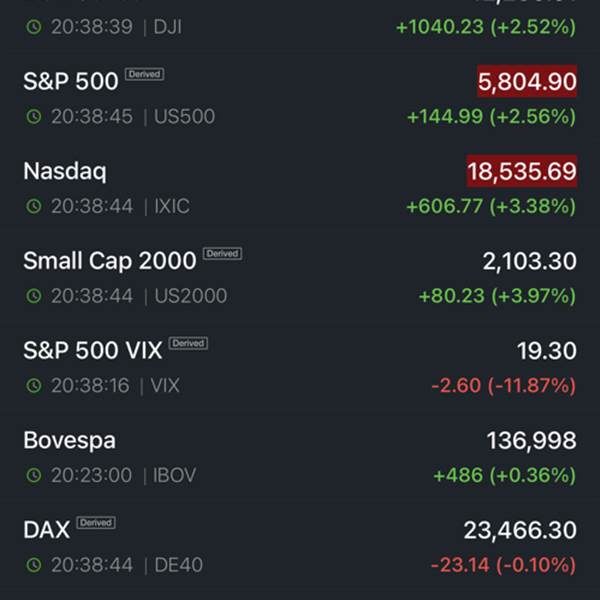Click the clock icon beside DJI timestamp
The image size is (600, 600).
34,27
